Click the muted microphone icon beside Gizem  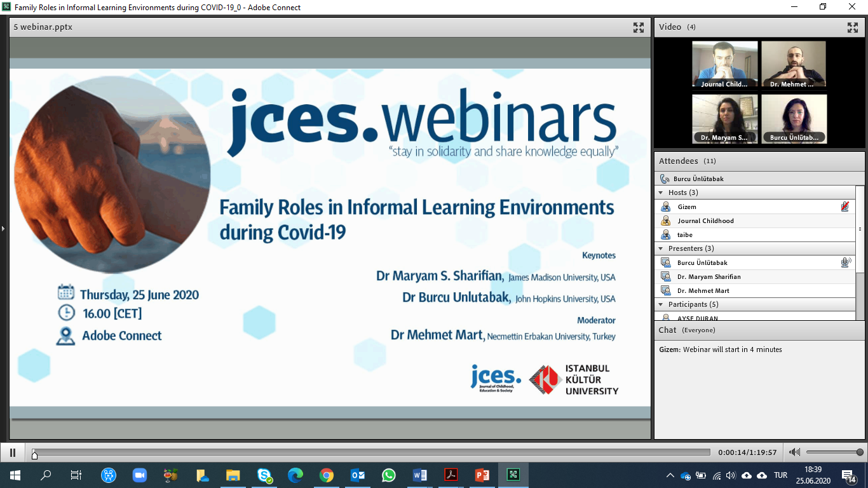pos(844,207)
